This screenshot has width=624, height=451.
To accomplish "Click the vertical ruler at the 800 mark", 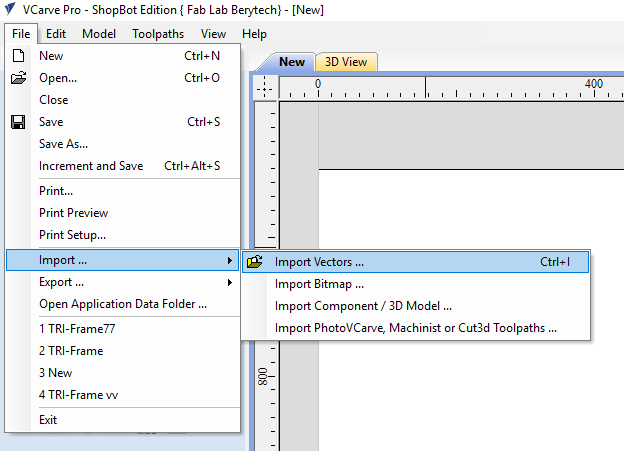I will 263,376.
